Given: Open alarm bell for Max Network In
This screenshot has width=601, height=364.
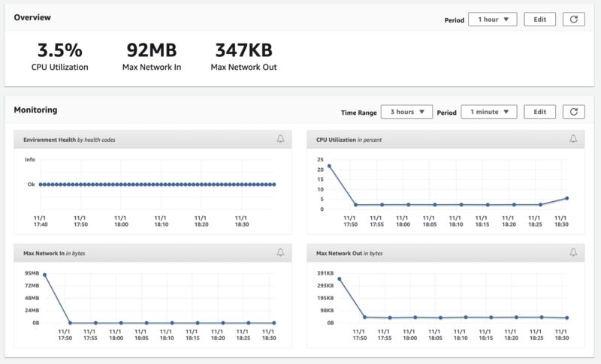Looking at the screenshot, I should click(x=280, y=252).
